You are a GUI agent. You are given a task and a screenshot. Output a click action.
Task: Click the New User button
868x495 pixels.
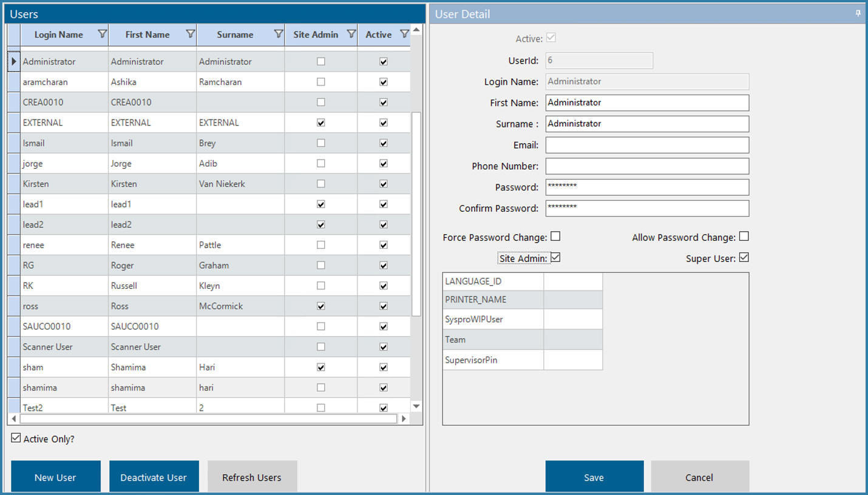(x=55, y=477)
